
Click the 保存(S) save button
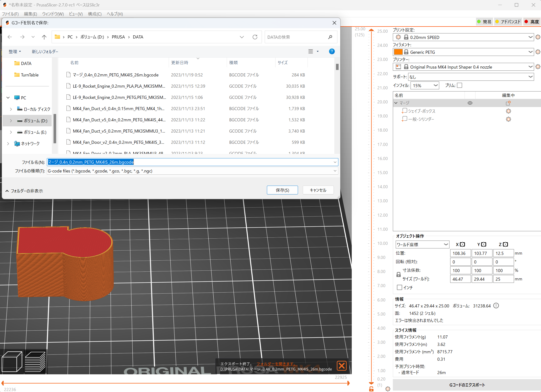click(x=282, y=190)
